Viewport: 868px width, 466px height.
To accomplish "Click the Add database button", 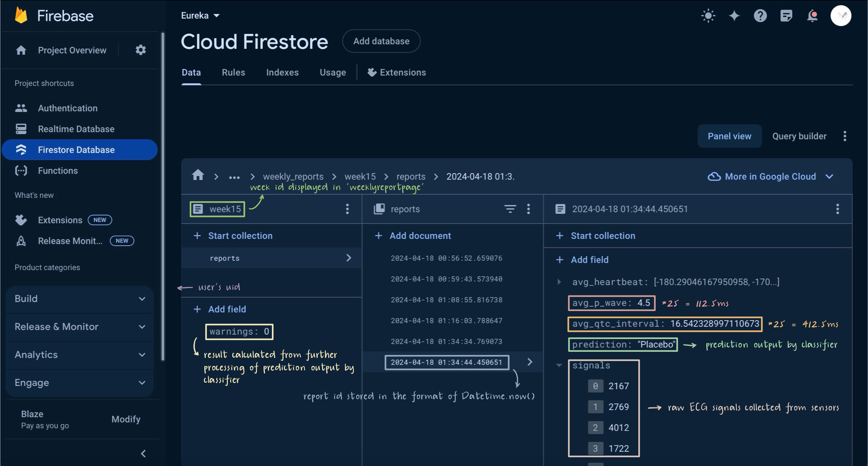I will coord(381,41).
